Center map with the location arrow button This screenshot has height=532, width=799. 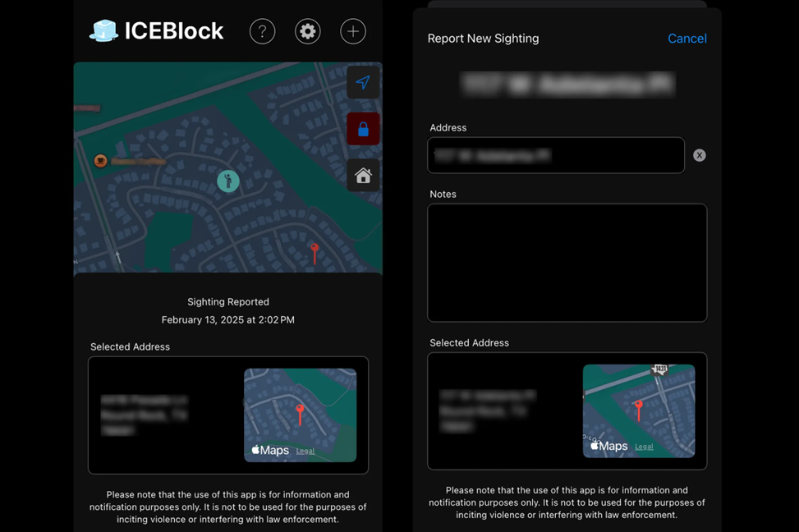363,82
